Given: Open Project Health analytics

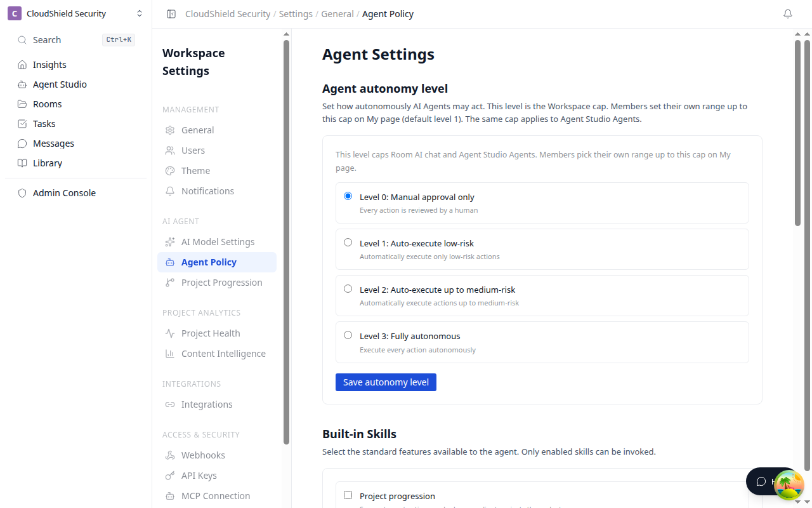Looking at the screenshot, I should tap(217, 333).
